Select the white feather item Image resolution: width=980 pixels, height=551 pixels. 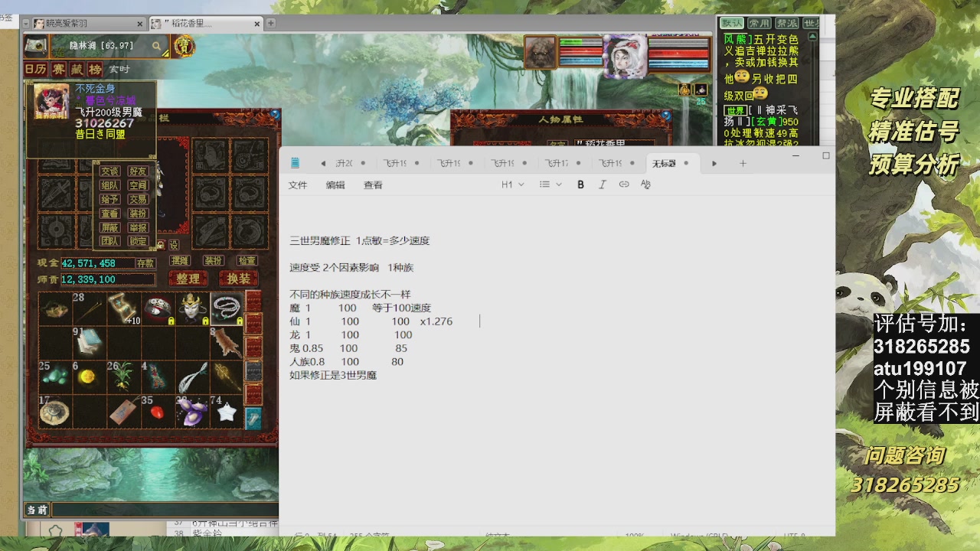192,377
